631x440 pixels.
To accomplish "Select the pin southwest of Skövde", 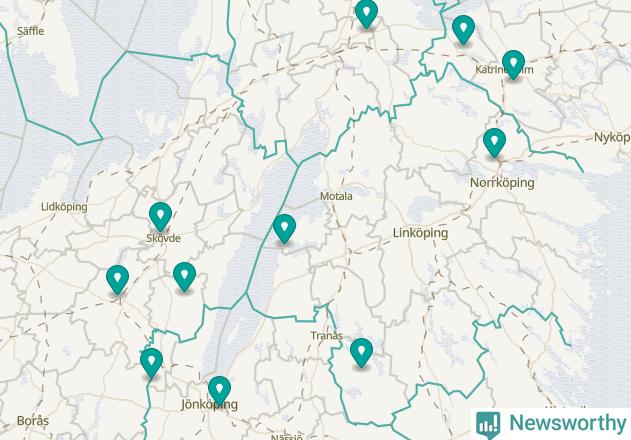I will pos(118,280).
